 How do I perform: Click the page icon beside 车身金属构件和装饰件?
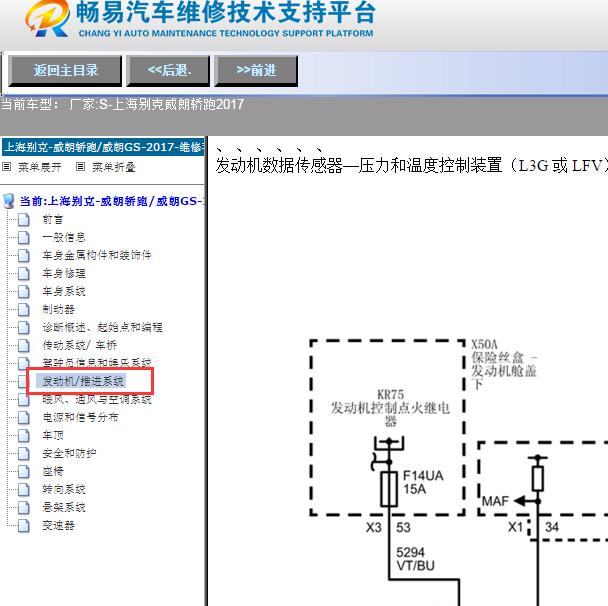24,255
